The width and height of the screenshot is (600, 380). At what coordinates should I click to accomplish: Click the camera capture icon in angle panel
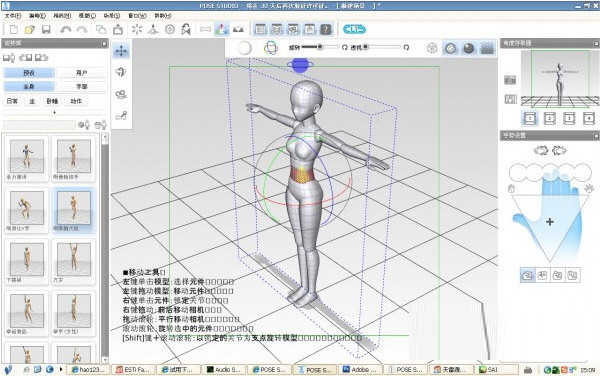pyautogui.click(x=510, y=80)
